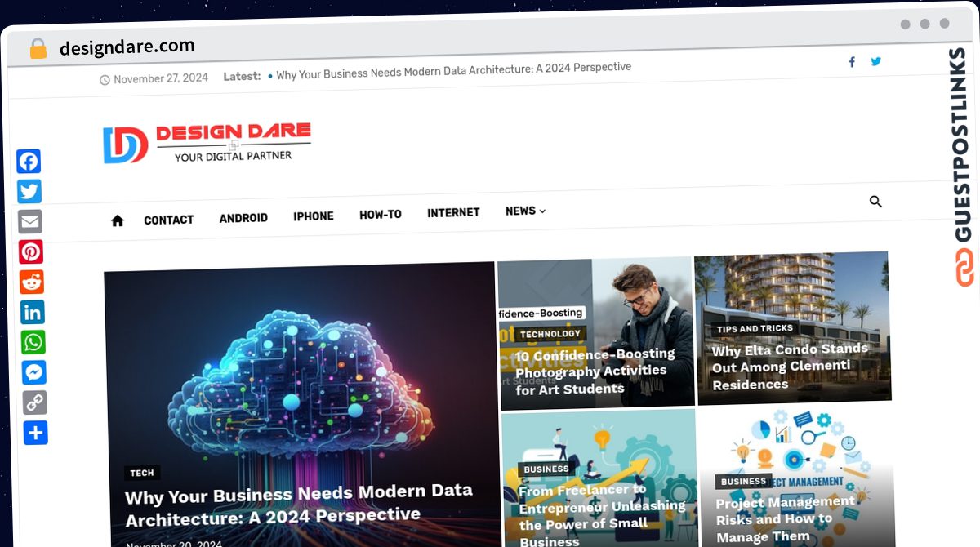
Task: Click the Design Dare logo
Action: (x=207, y=143)
